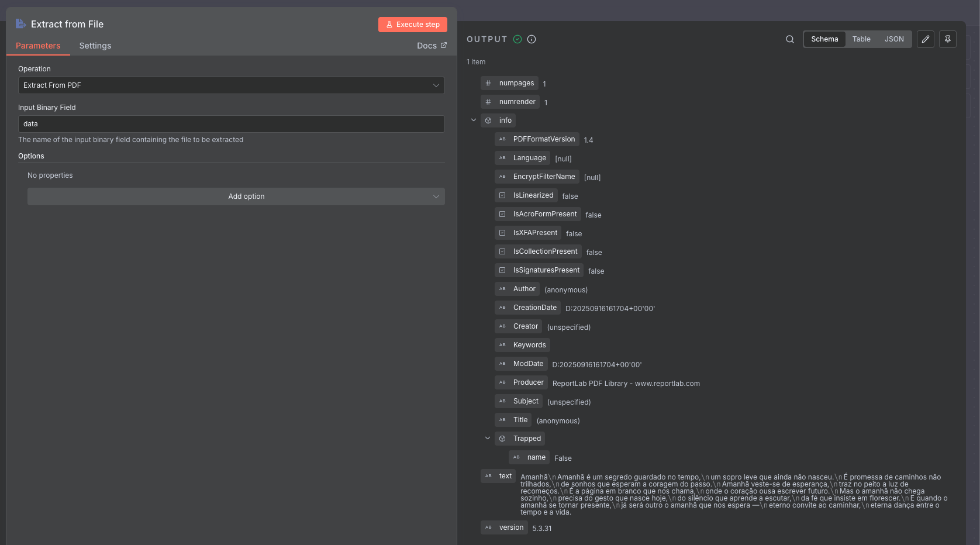Click the Extract from File node icon
The height and width of the screenshot is (545, 980).
pyautogui.click(x=21, y=24)
